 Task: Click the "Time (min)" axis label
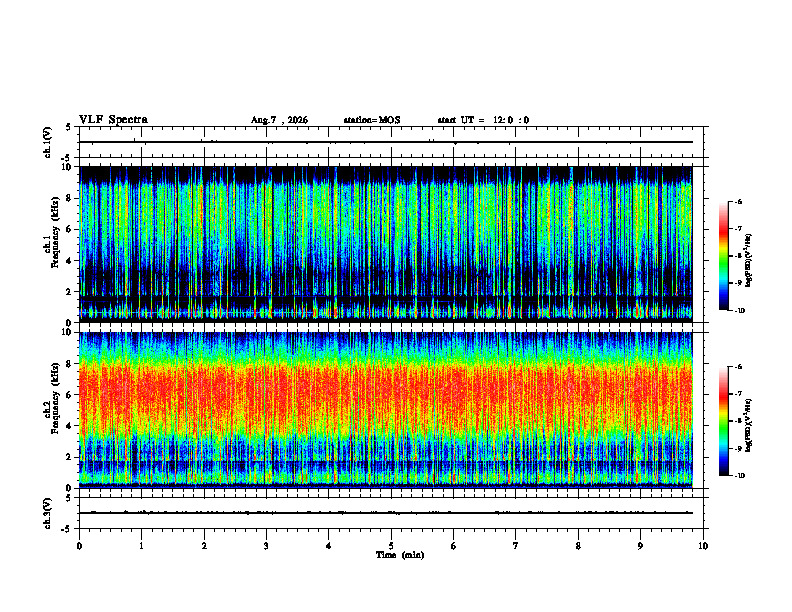click(400, 555)
